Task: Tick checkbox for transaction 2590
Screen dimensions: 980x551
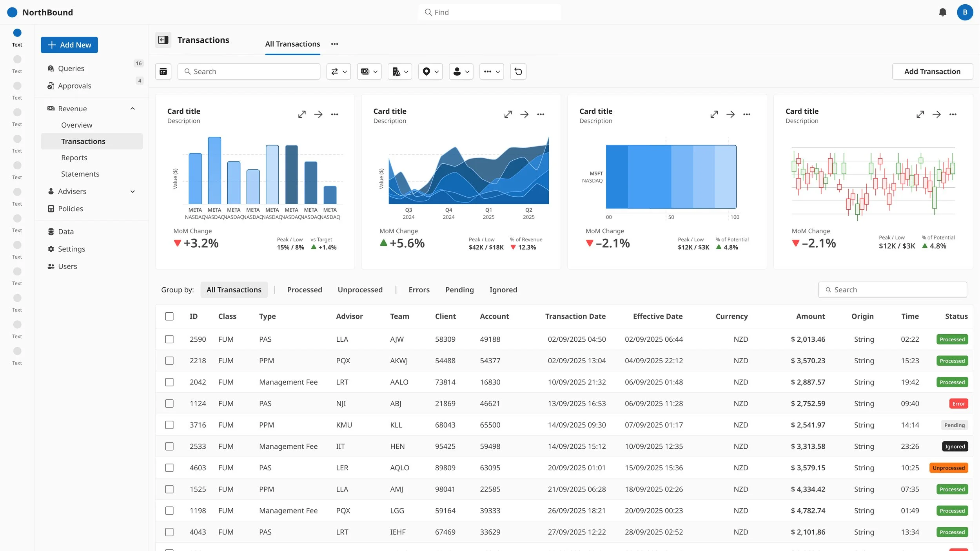Action: [x=169, y=339]
